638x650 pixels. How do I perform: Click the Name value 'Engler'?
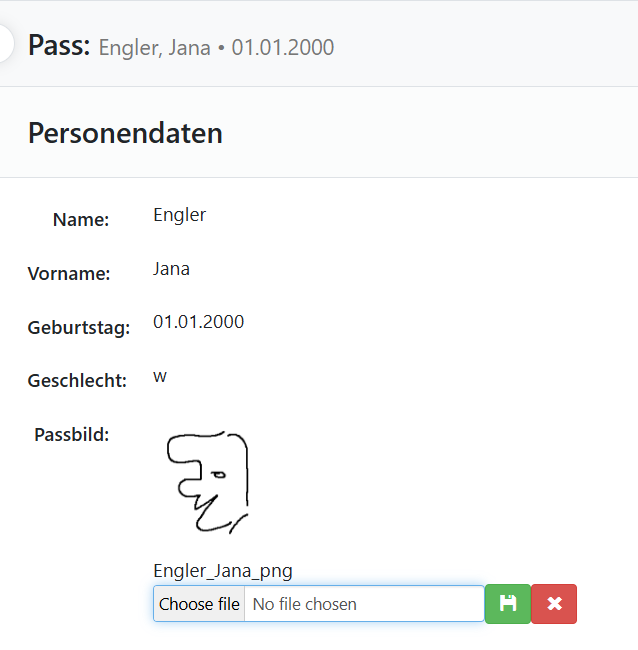click(179, 214)
